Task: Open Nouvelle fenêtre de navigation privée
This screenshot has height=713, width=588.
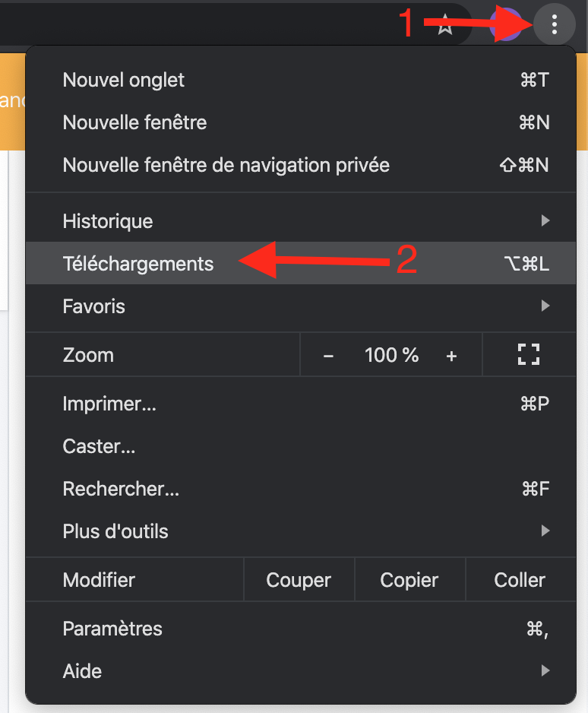Action: click(226, 165)
